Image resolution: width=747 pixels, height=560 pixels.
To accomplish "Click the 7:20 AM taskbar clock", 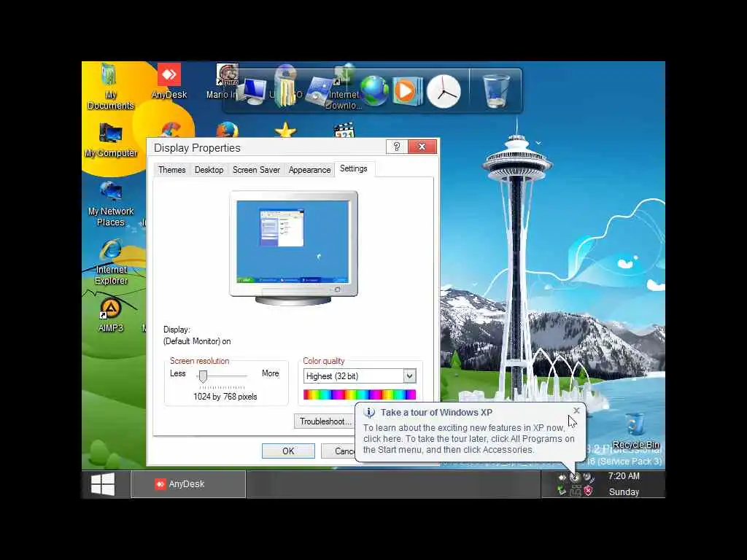I will point(624,476).
